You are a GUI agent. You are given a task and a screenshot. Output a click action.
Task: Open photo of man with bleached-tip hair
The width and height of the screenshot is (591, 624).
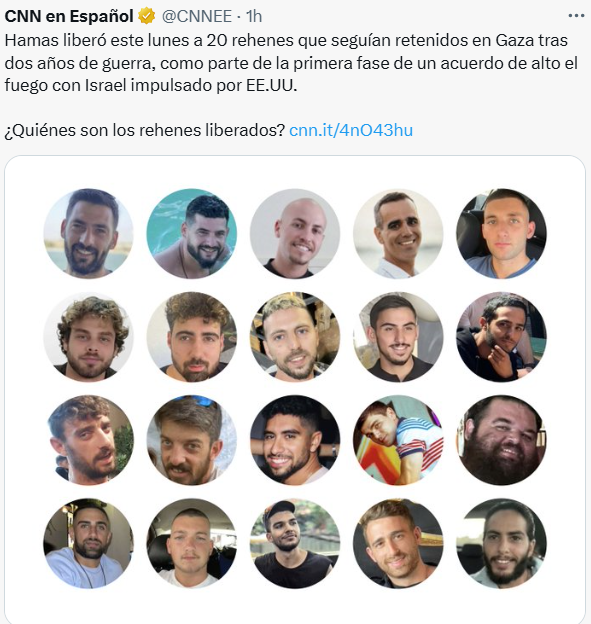295,337
